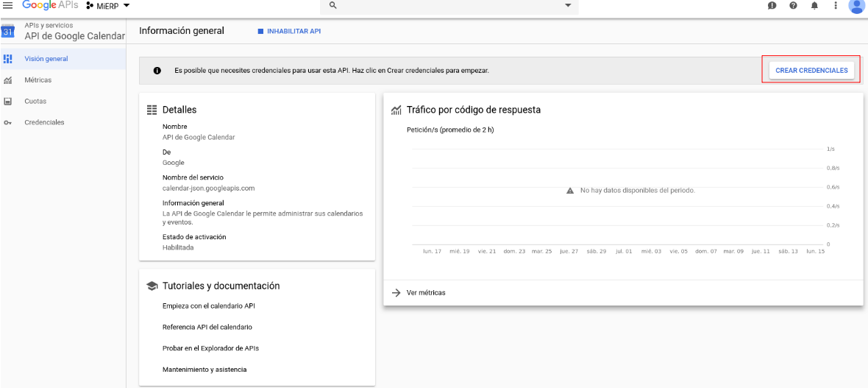Open the feedback alert icon
This screenshot has width=868, height=388.
772,6
